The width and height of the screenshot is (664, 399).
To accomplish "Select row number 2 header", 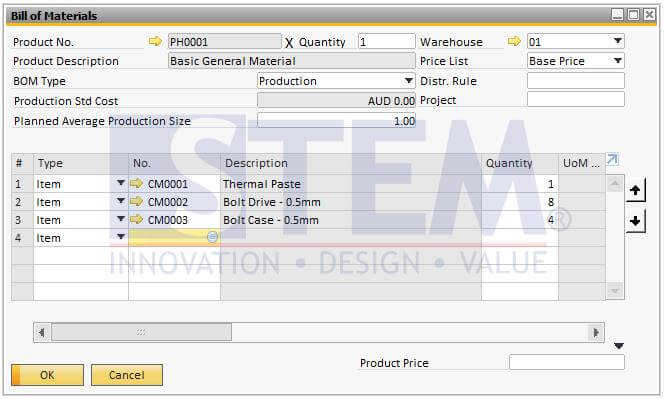I will pyautogui.click(x=22, y=202).
